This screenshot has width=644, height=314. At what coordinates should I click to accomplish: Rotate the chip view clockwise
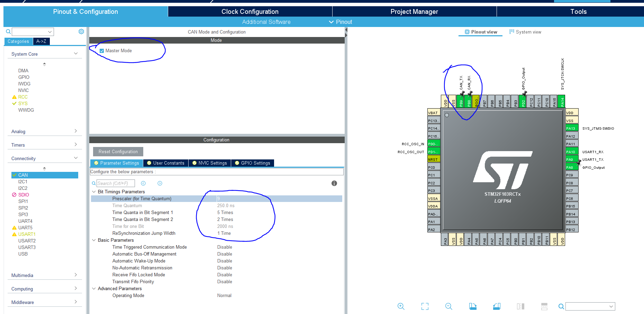click(x=473, y=306)
